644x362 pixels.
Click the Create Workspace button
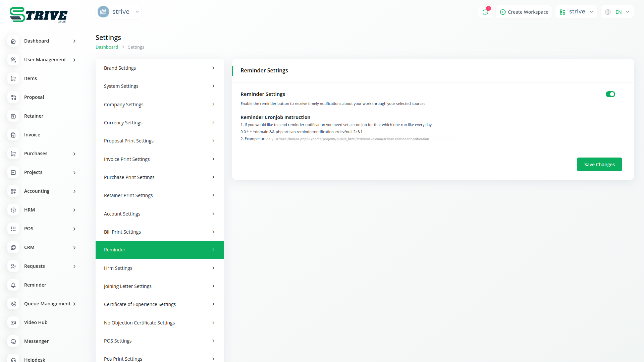click(524, 12)
